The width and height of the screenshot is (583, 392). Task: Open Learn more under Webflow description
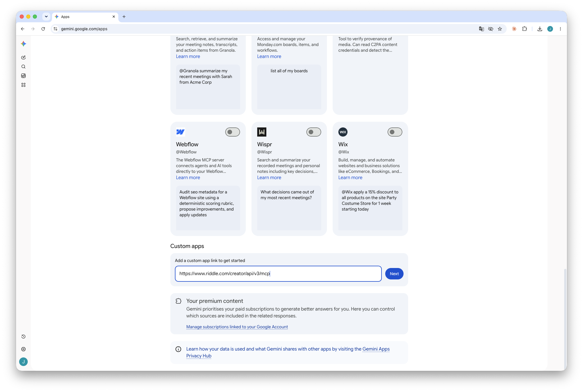pyautogui.click(x=188, y=178)
